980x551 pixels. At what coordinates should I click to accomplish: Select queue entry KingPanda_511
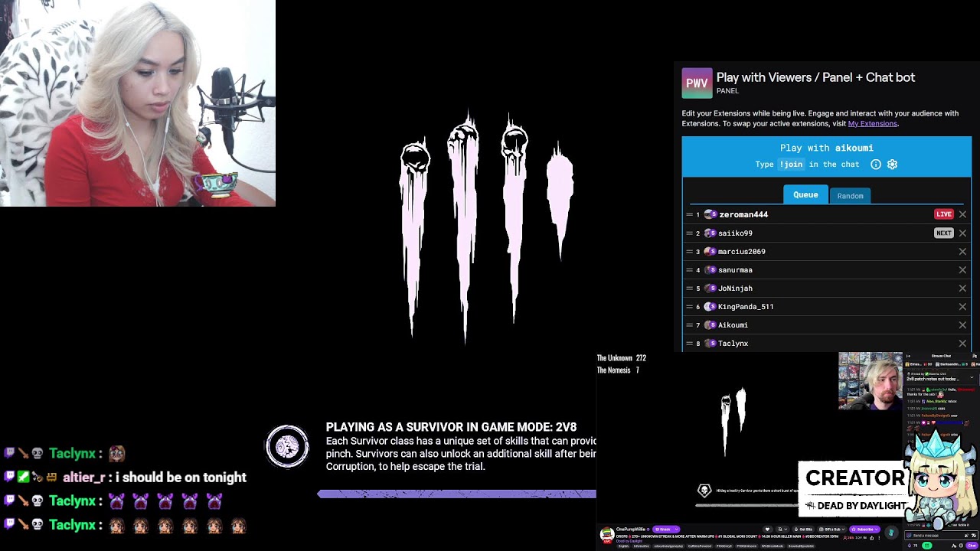tap(827, 306)
